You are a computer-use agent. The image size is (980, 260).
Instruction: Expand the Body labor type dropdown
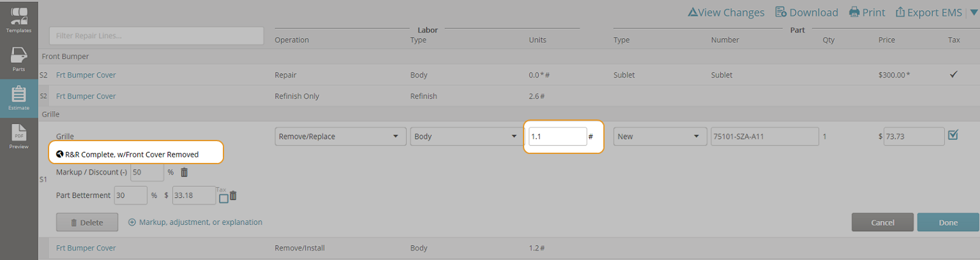tap(465, 137)
